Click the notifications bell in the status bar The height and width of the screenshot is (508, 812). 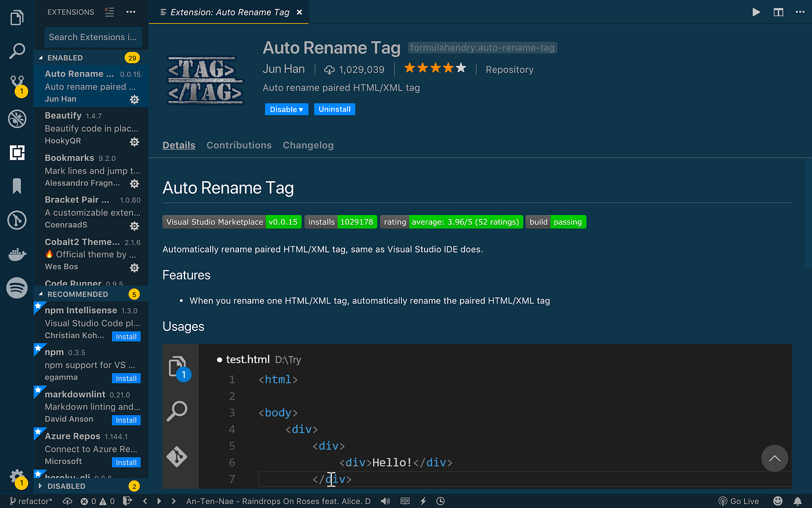point(797,500)
